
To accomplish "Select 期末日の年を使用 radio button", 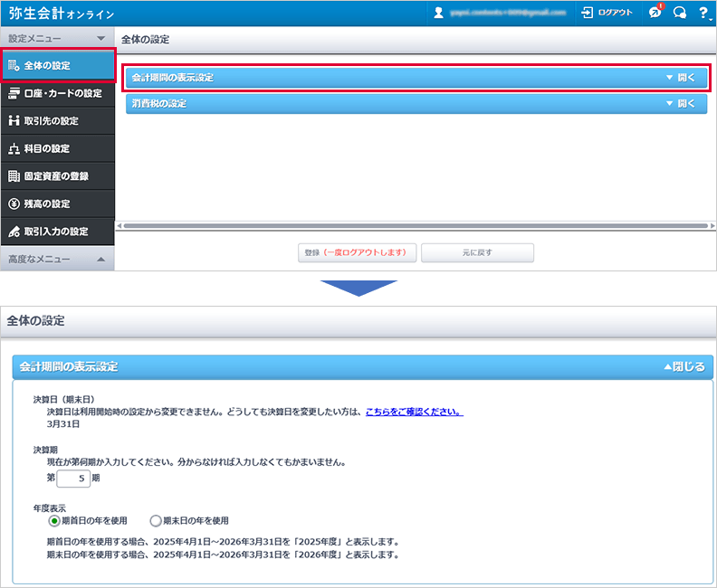I will pos(156,520).
